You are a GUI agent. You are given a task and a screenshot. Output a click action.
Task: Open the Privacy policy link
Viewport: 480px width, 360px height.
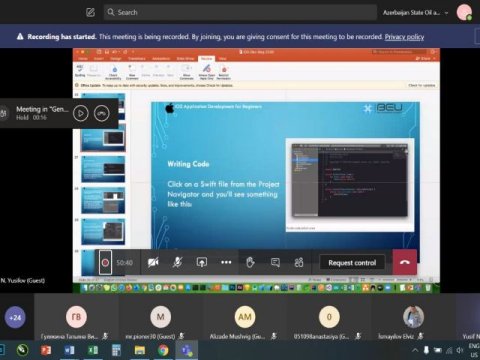[x=404, y=37]
